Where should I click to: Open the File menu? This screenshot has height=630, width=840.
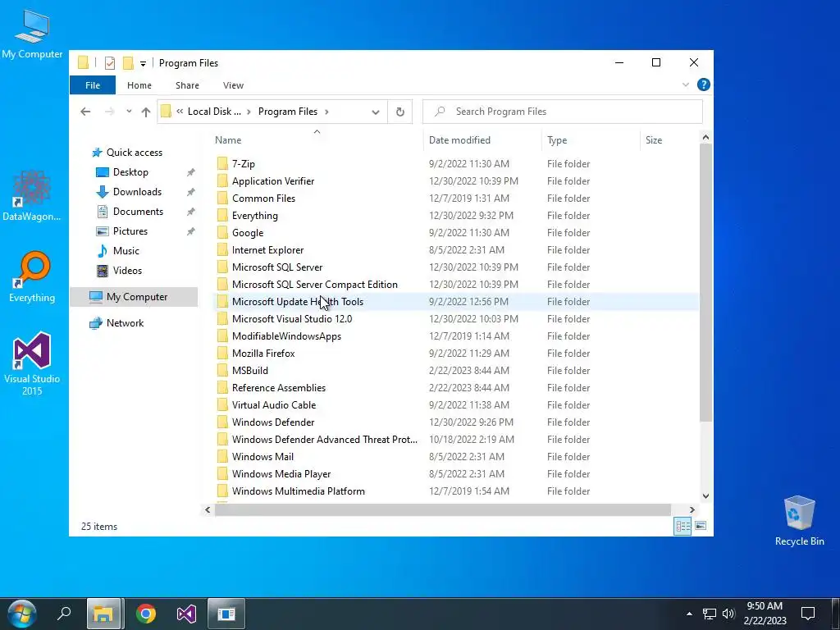click(93, 85)
